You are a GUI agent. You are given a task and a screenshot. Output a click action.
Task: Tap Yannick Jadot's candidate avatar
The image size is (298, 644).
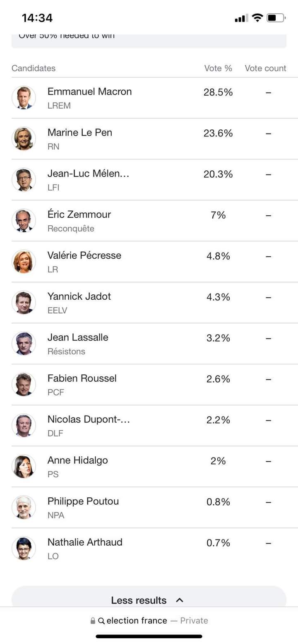[x=24, y=303]
